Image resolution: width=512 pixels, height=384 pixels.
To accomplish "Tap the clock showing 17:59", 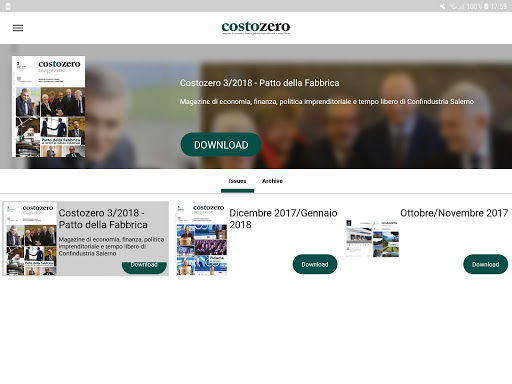I will pyautogui.click(x=499, y=6).
